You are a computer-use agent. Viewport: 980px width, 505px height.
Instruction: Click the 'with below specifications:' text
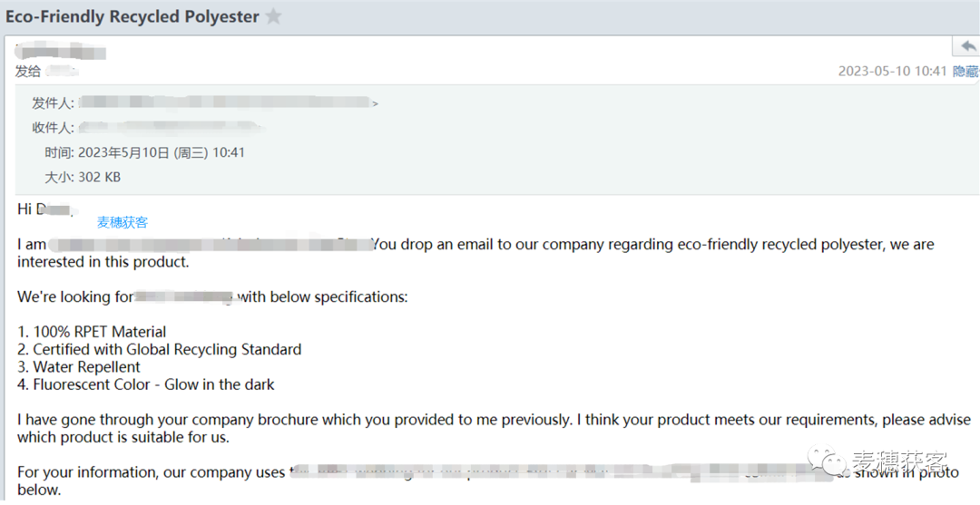click(322, 296)
